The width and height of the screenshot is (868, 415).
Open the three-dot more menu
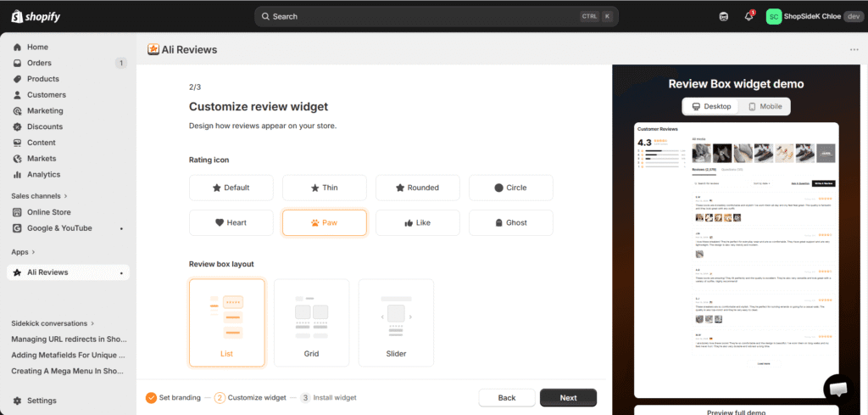pyautogui.click(x=854, y=50)
